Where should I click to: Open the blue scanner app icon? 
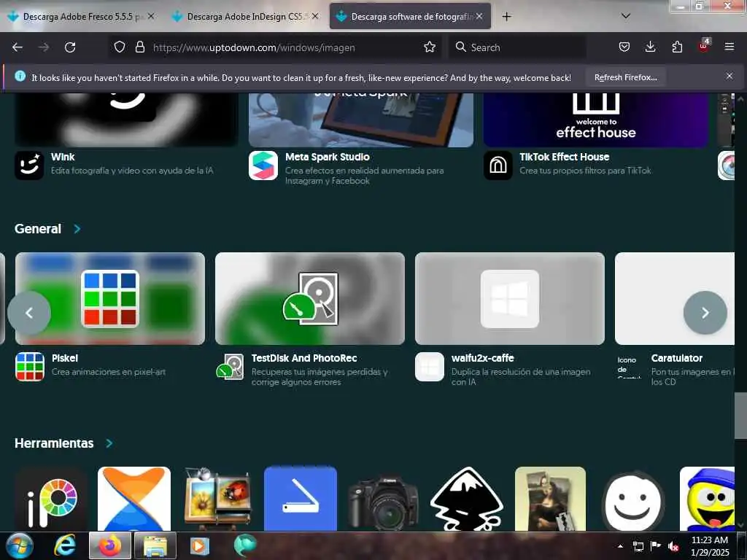300,499
